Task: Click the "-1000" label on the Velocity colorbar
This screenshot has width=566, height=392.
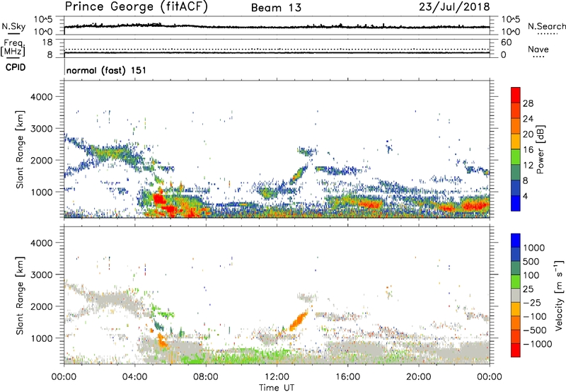Action: click(x=537, y=344)
